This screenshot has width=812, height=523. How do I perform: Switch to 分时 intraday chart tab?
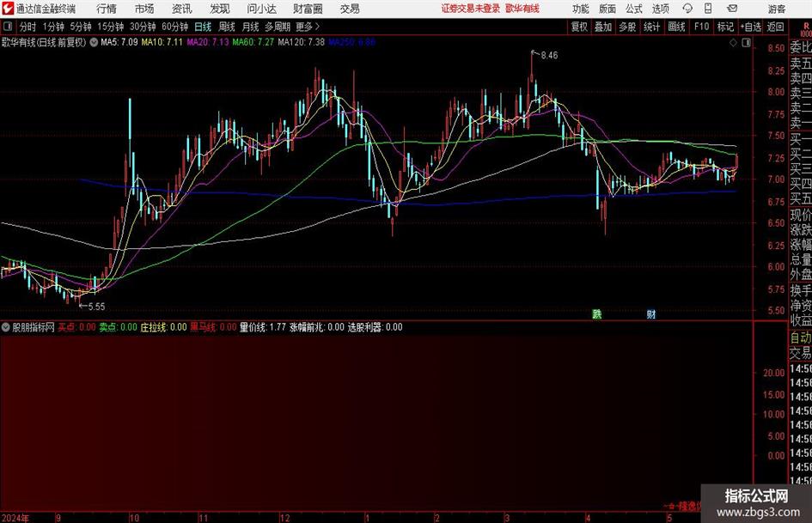[28, 27]
